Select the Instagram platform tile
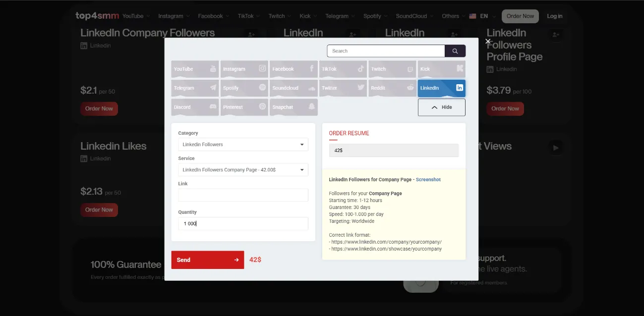This screenshot has height=316, width=644. [244, 69]
